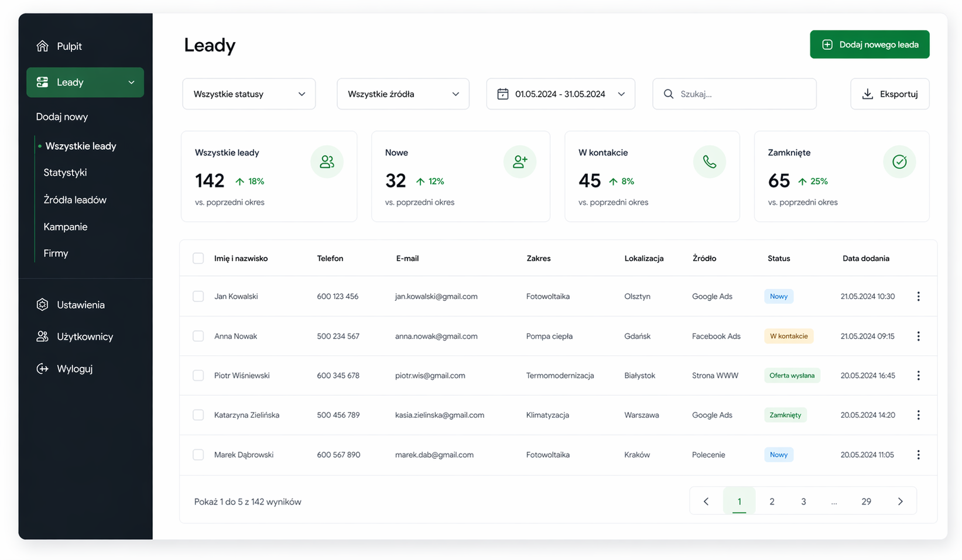This screenshot has width=962, height=560.
Task: Open three-dot menu for Marek Dąbrowski
Action: (918, 455)
